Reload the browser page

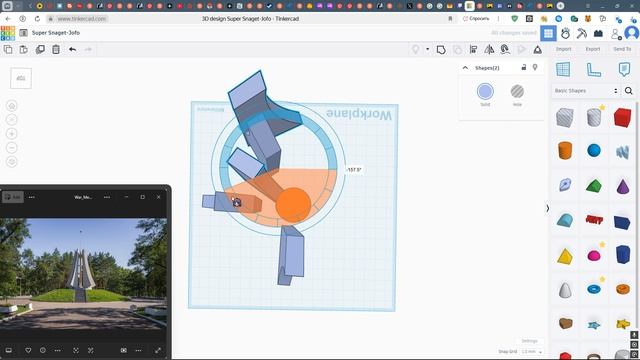[37, 19]
